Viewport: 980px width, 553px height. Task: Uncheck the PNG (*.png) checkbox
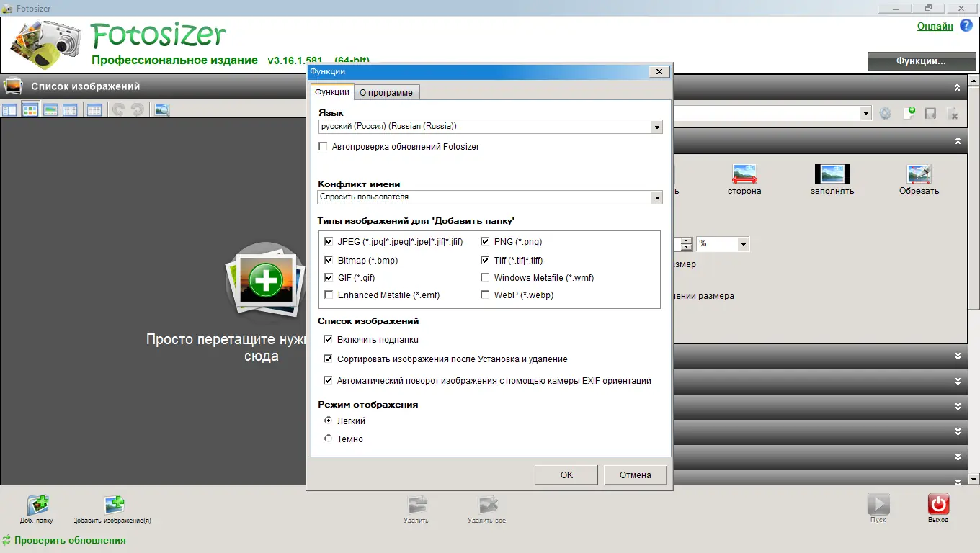485,242
